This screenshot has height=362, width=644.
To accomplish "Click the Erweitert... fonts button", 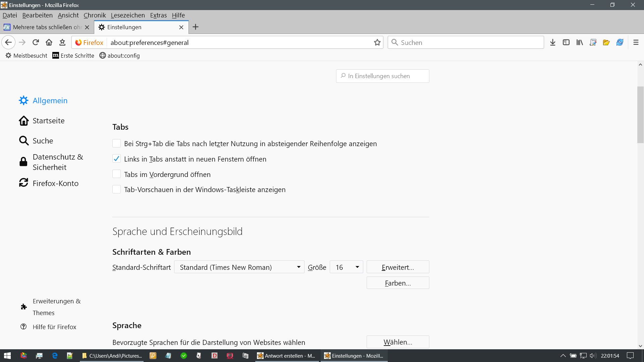I will point(398,267).
